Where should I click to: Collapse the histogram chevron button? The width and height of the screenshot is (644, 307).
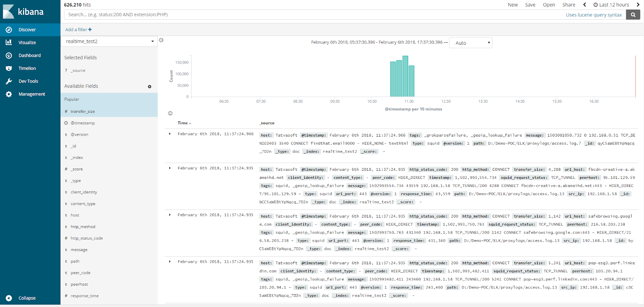click(x=170, y=113)
